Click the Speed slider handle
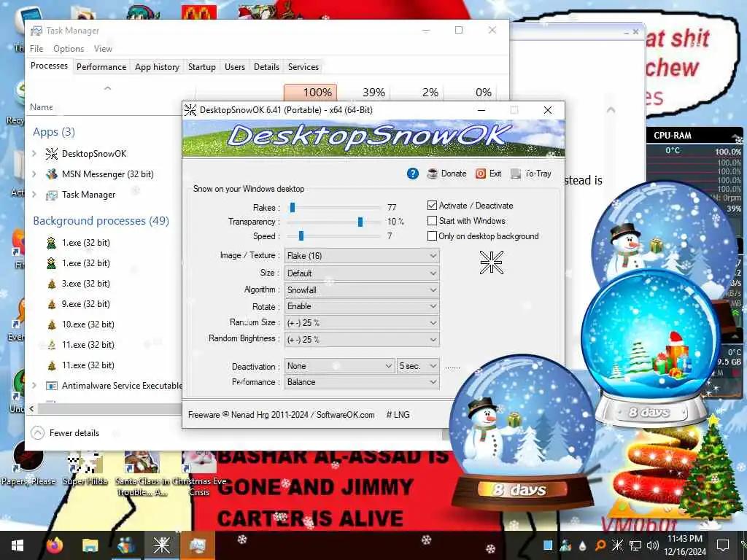747x560 pixels. coord(301,236)
